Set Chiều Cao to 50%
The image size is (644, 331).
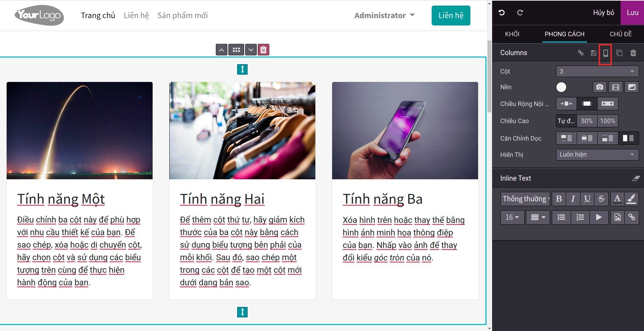pos(587,121)
